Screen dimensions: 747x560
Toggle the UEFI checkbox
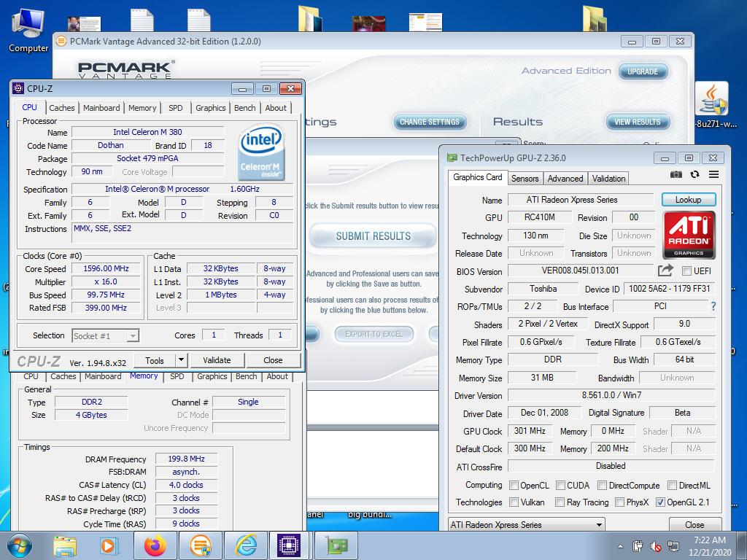click(686, 271)
